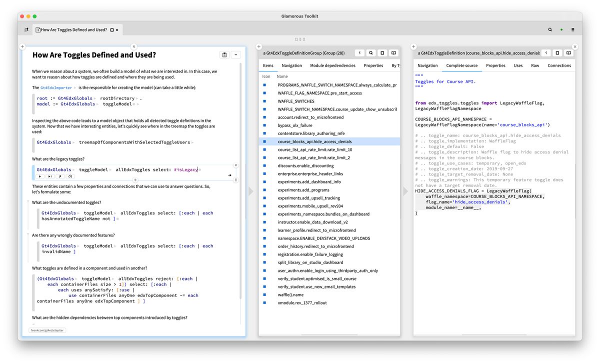600x364 pixels.
Task: Click the circular profile button on the snippet
Action: (70, 176)
